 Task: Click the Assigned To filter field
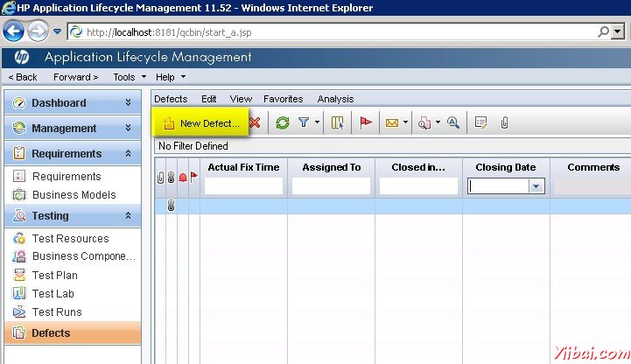(x=331, y=186)
